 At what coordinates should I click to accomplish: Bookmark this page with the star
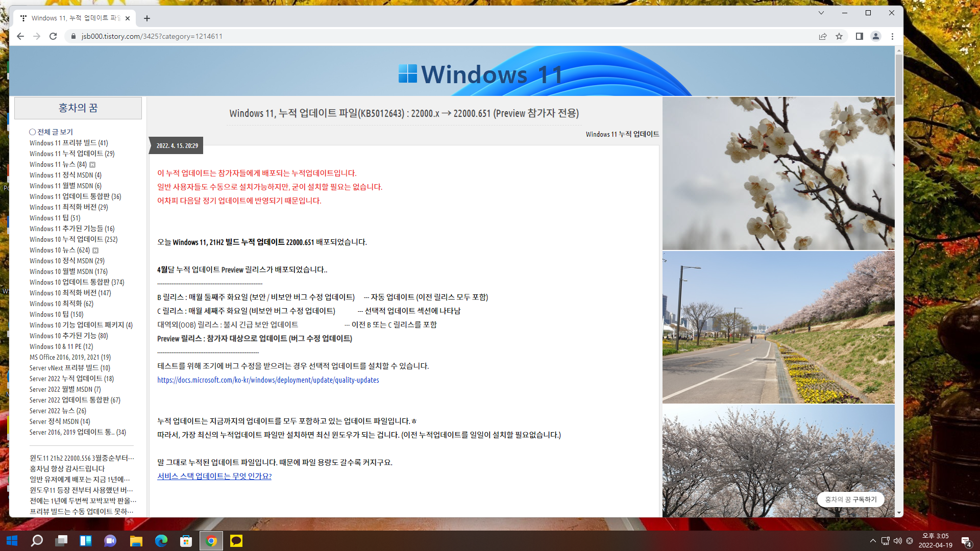pyautogui.click(x=839, y=36)
